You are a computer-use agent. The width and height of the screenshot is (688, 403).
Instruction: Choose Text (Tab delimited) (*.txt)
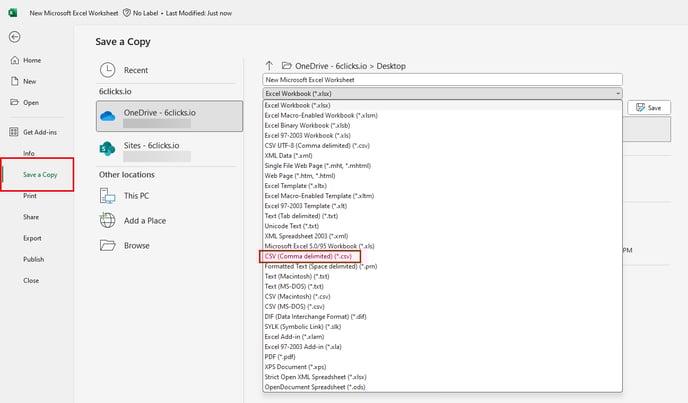[x=442, y=216]
